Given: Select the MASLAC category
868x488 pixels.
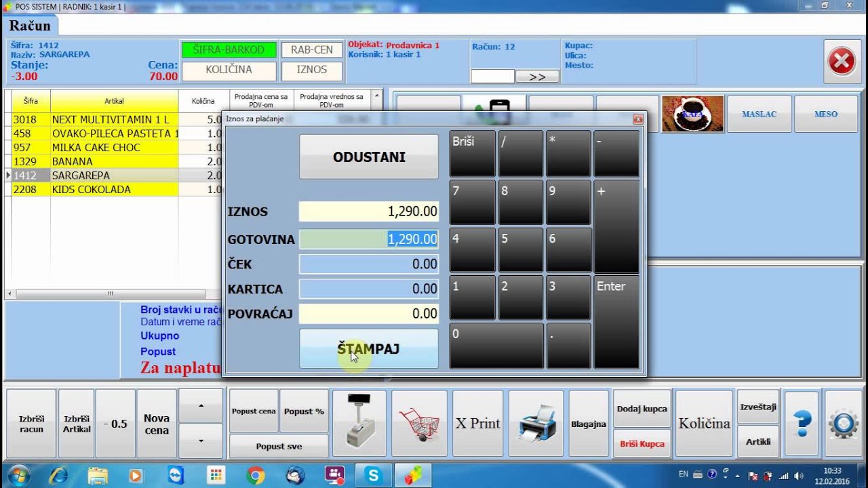Looking at the screenshot, I should [759, 114].
